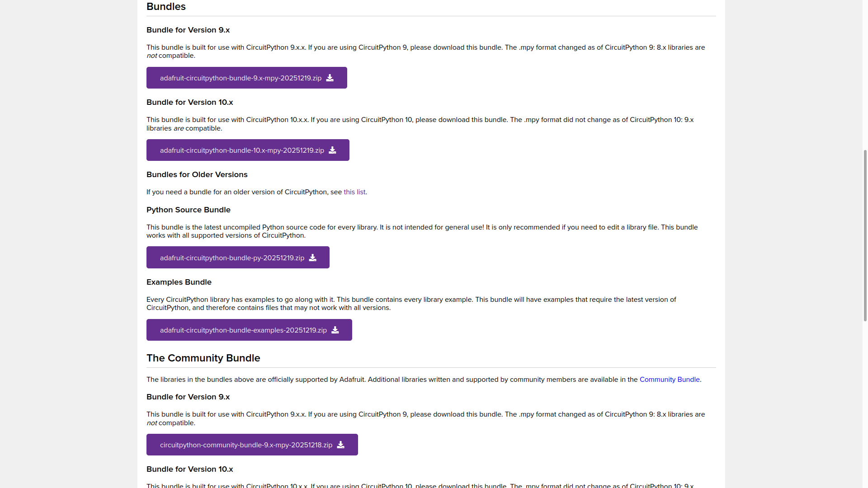Viewport: 868px width, 488px height.
Task: Follow the "Community Bundle" link
Action: pyautogui.click(x=670, y=380)
